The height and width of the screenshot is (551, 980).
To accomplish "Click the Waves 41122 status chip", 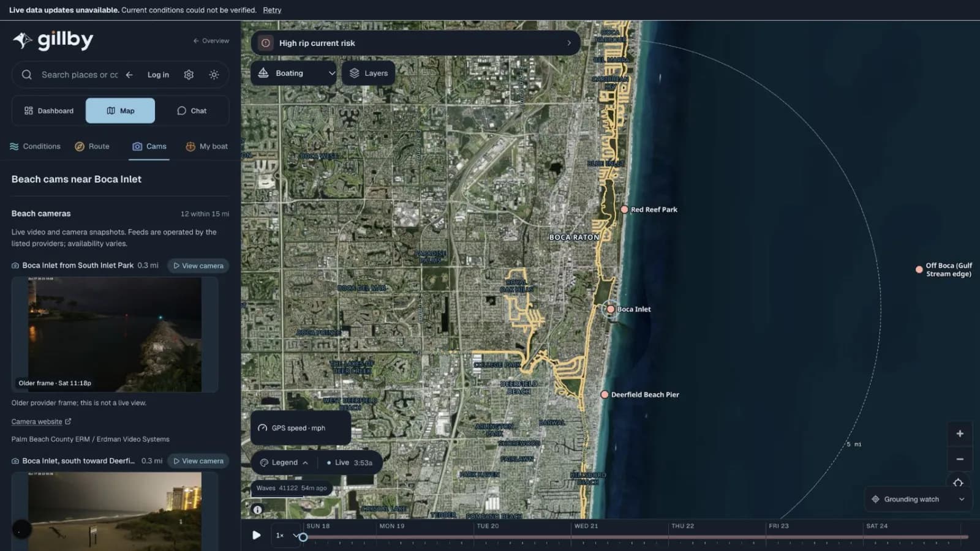I will click(292, 488).
